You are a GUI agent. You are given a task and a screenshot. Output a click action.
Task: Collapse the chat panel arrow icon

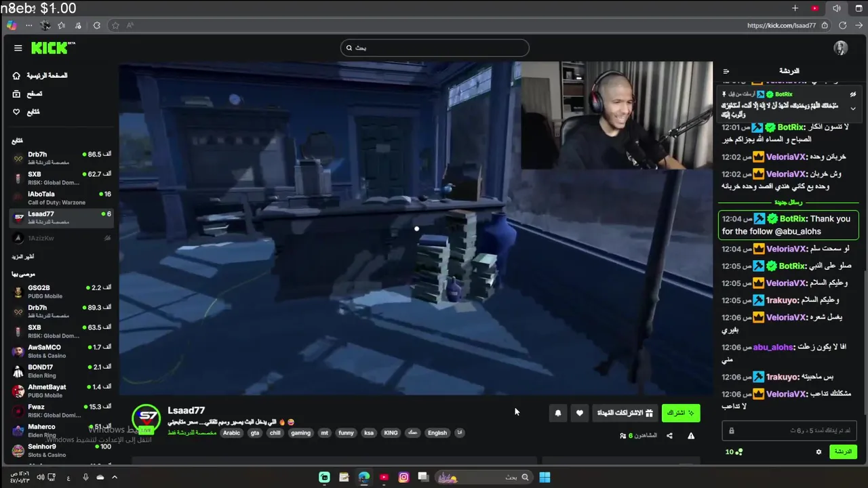726,71
